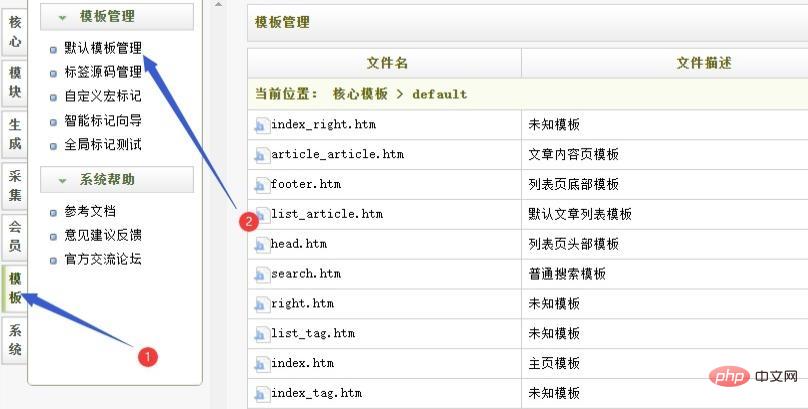Viewport: 808px width, 409px height.
Task: Click the 模板管理 sidebar section header
Action: [117, 17]
